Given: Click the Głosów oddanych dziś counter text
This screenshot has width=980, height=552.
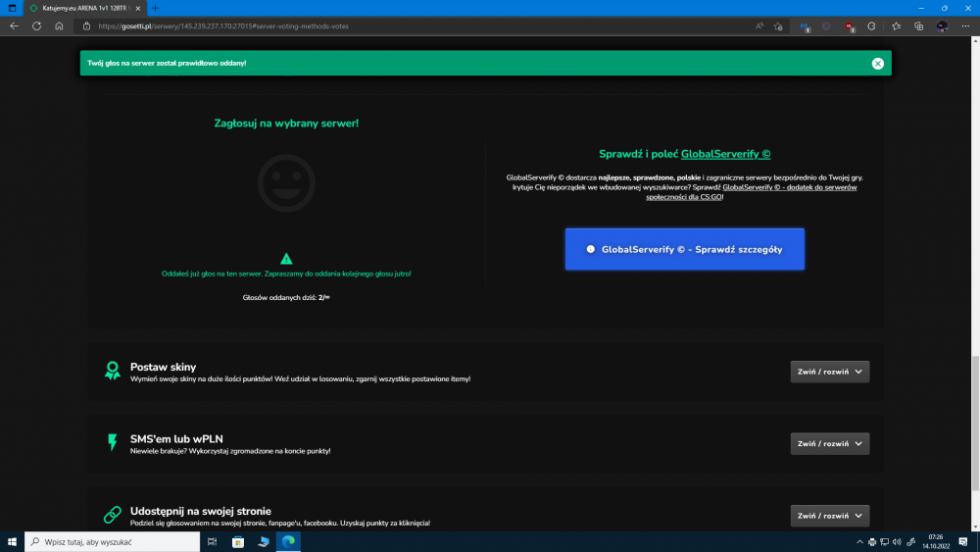Looking at the screenshot, I should tap(286, 297).
